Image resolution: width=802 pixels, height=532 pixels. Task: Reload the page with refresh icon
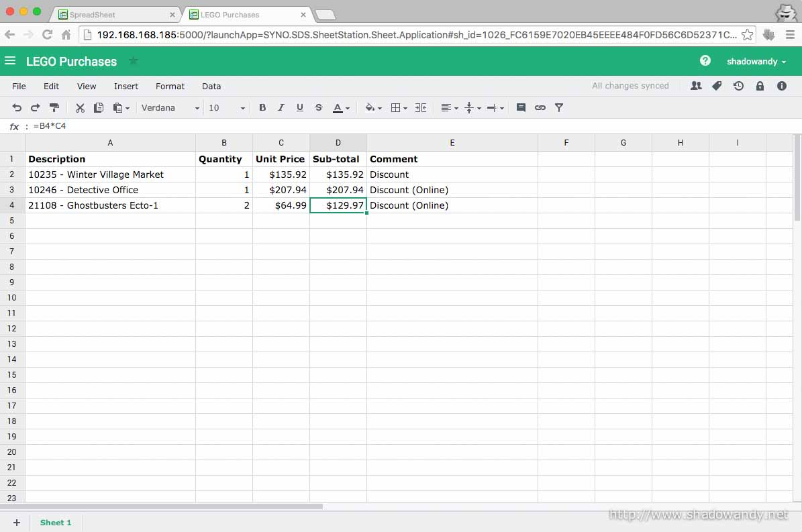click(x=47, y=35)
